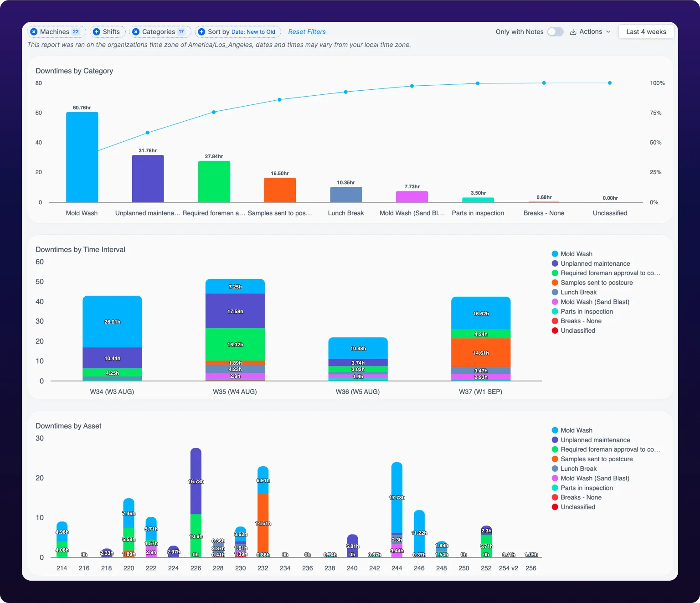The image size is (700, 603).
Task: Toggle Lunch Break legend in Time Interval chart
Action: [x=574, y=292]
